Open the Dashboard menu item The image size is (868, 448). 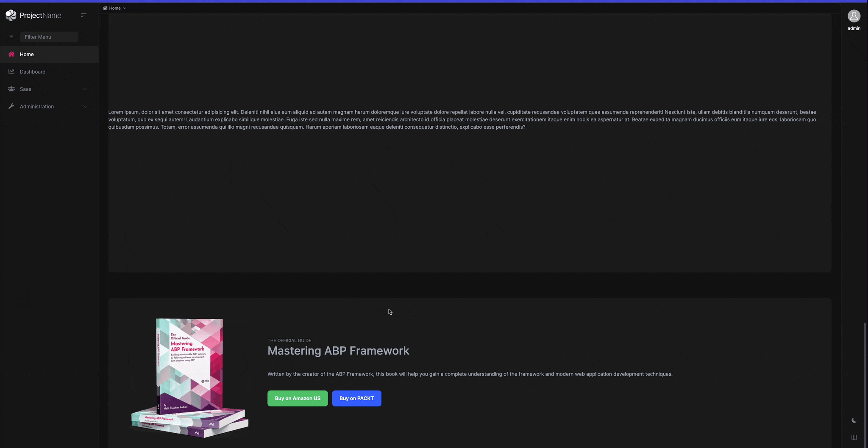coord(49,72)
